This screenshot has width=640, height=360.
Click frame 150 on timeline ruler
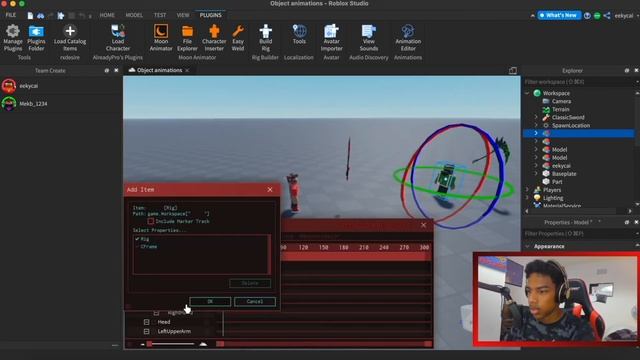tap(323, 247)
